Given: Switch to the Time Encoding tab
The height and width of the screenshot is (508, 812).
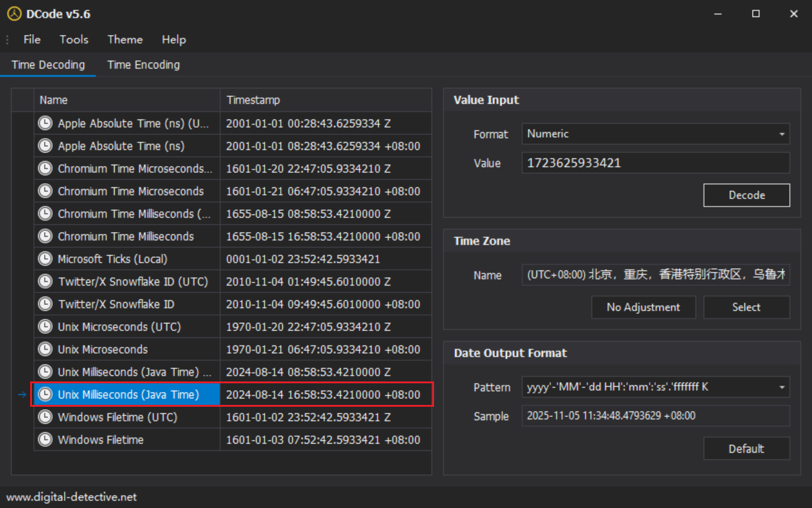Looking at the screenshot, I should (x=143, y=65).
